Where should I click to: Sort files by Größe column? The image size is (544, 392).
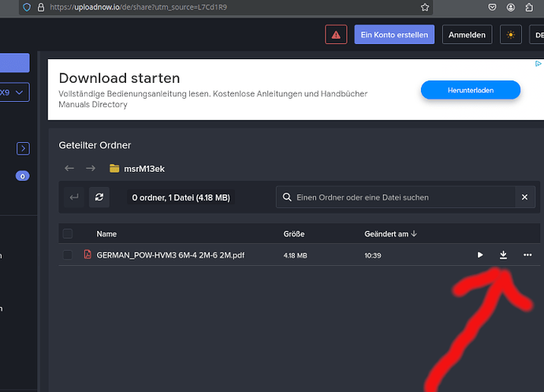pos(294,234)
